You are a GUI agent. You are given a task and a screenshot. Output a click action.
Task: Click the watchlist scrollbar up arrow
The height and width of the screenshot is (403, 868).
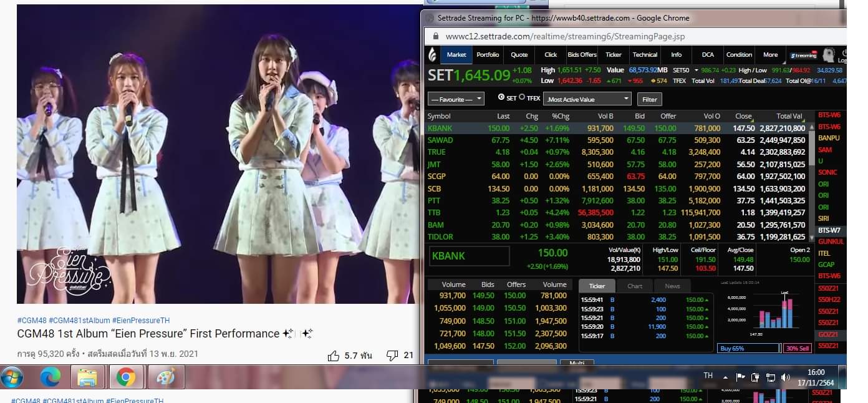[x=811, y=127]
